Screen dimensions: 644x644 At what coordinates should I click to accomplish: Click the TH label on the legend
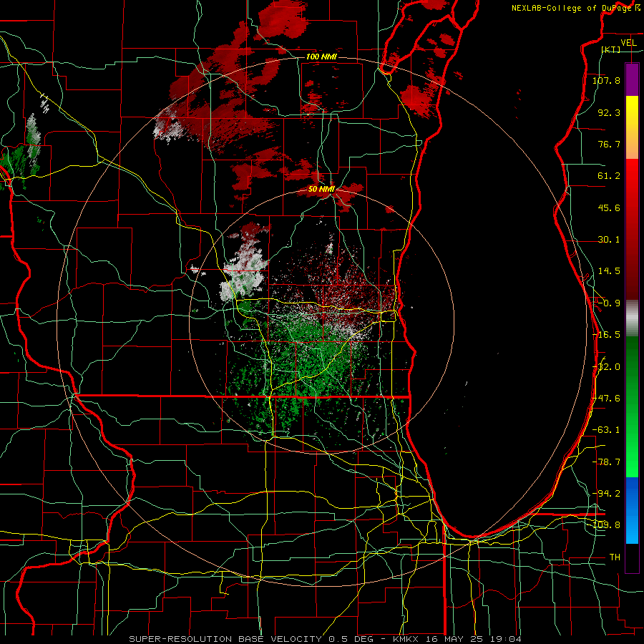(x=615, y=557)
